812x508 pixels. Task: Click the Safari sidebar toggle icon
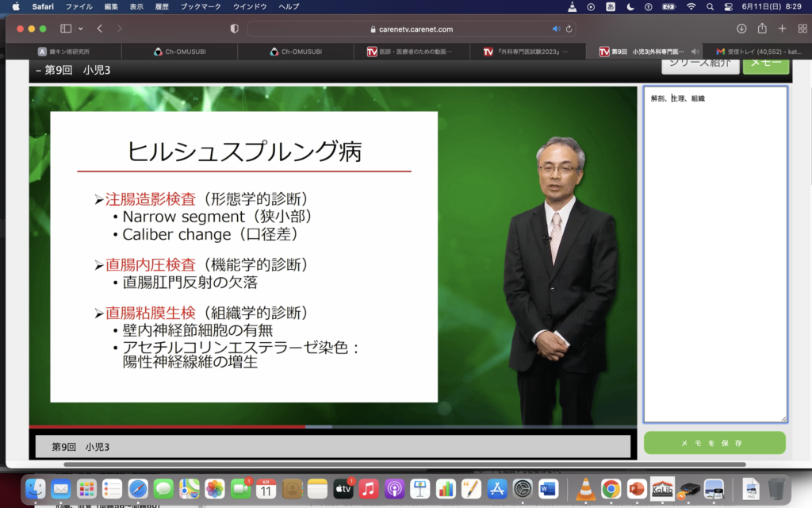65,29
